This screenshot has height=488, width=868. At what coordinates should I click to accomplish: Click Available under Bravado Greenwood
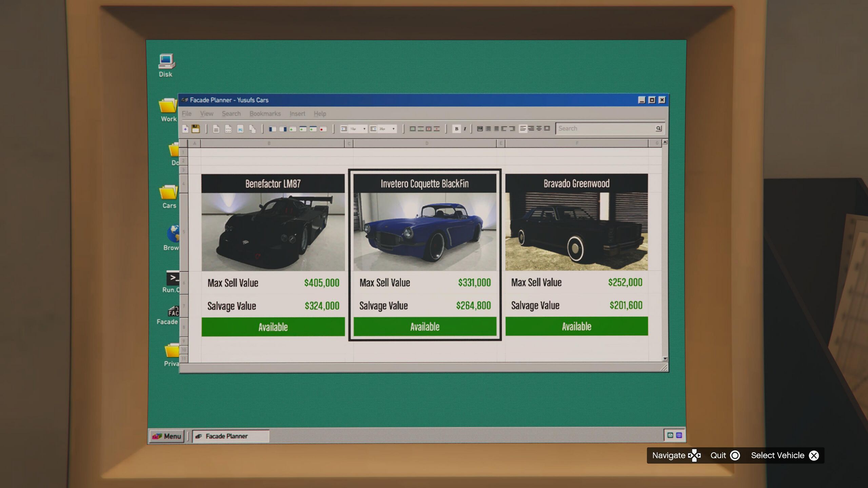click(576, 326)
